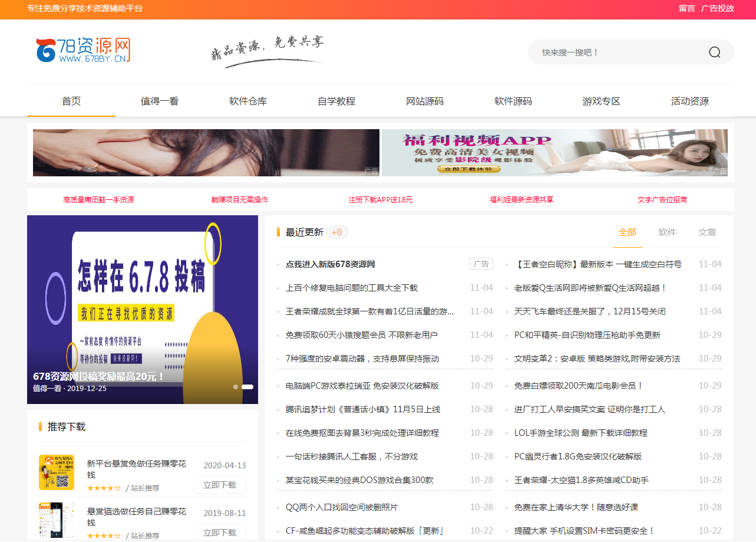Switch to the 文章 tab

pyautogui.click(x=707, y=232)
